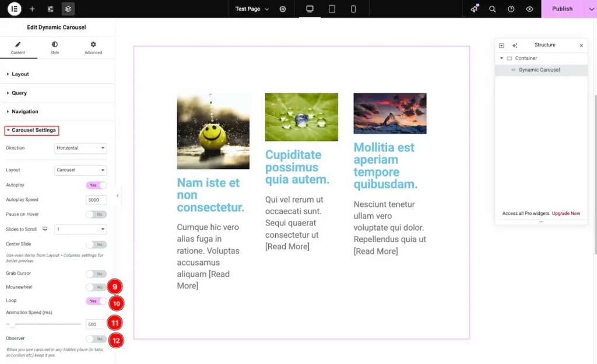
Task: Open Slides to Scroll dropdown
Action: click(80, 229)
